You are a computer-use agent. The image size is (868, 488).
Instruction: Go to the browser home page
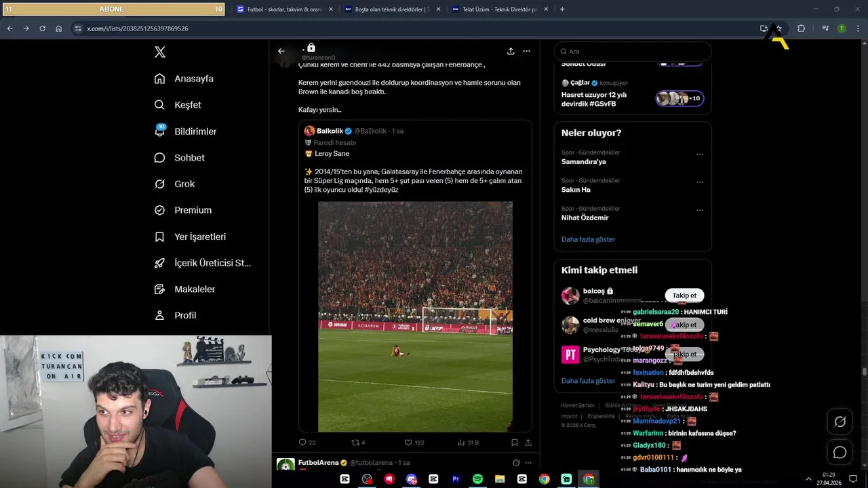[x=59, y=28]
